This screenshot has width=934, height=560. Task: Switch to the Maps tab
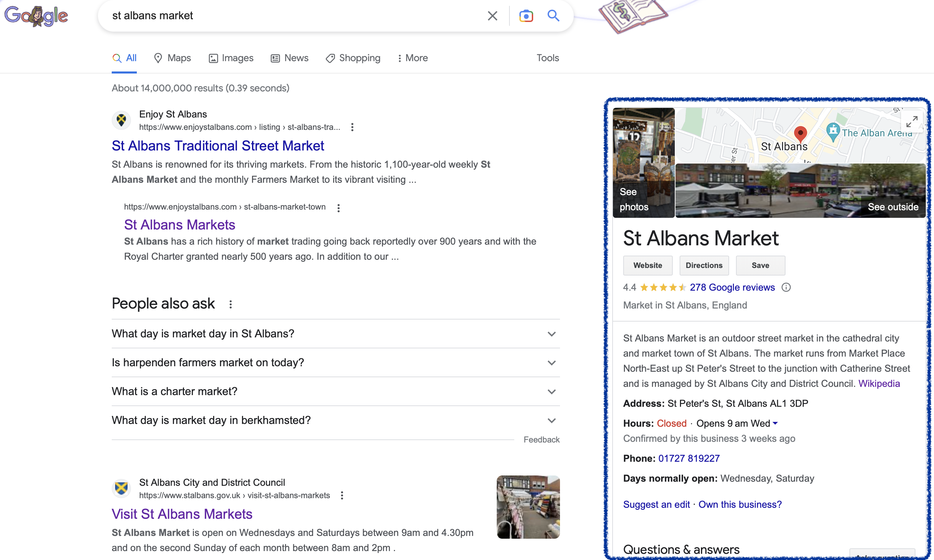(173, 58)
